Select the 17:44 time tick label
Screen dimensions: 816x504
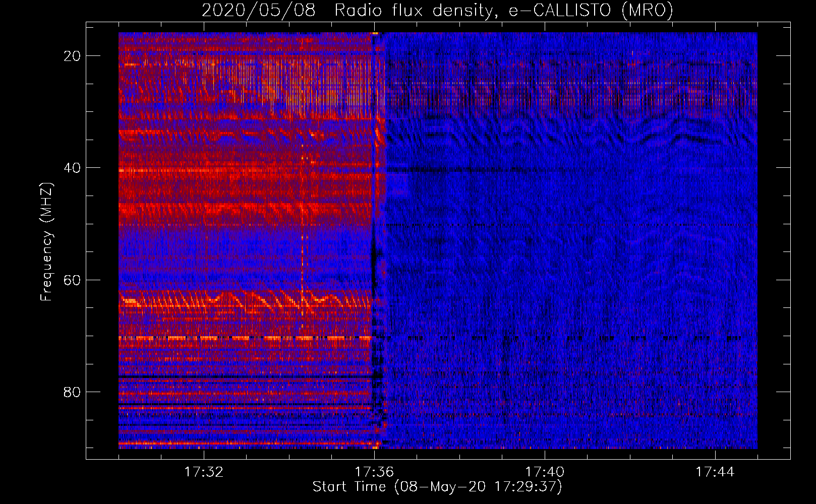(715, 472)
